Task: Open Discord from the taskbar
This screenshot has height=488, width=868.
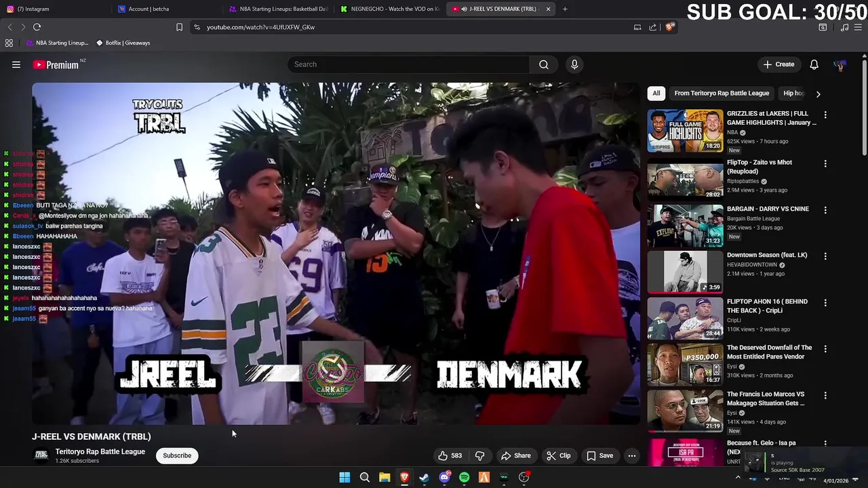Action: [444, 477]
